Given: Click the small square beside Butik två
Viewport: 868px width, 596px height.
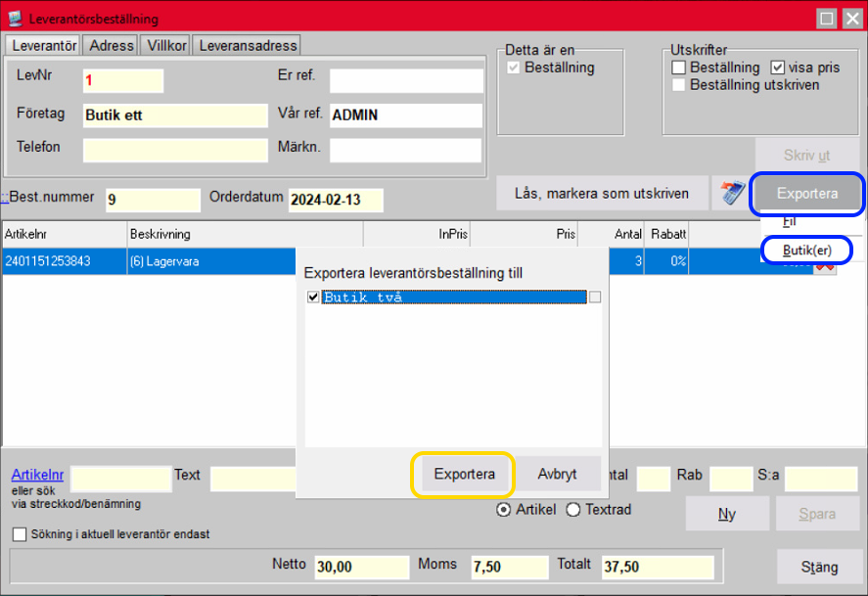Looking at the screenshot, I should [595, 298].
